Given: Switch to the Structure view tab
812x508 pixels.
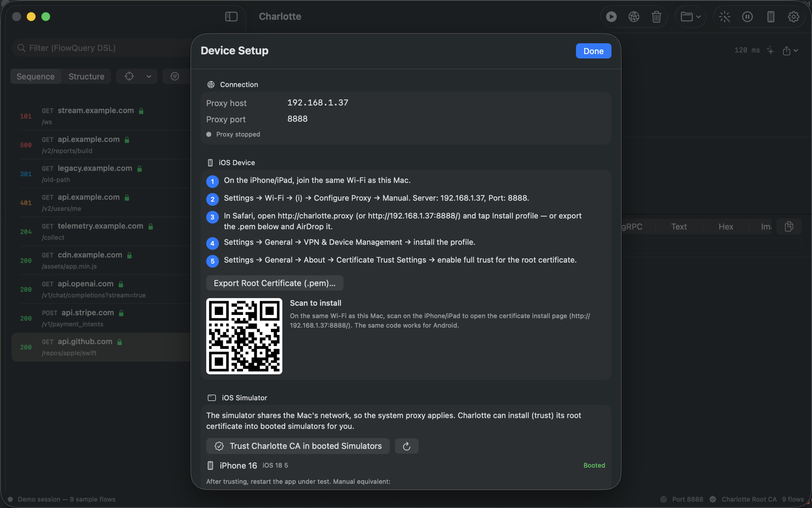Looking at the screenshot, I should pos(86,76).
